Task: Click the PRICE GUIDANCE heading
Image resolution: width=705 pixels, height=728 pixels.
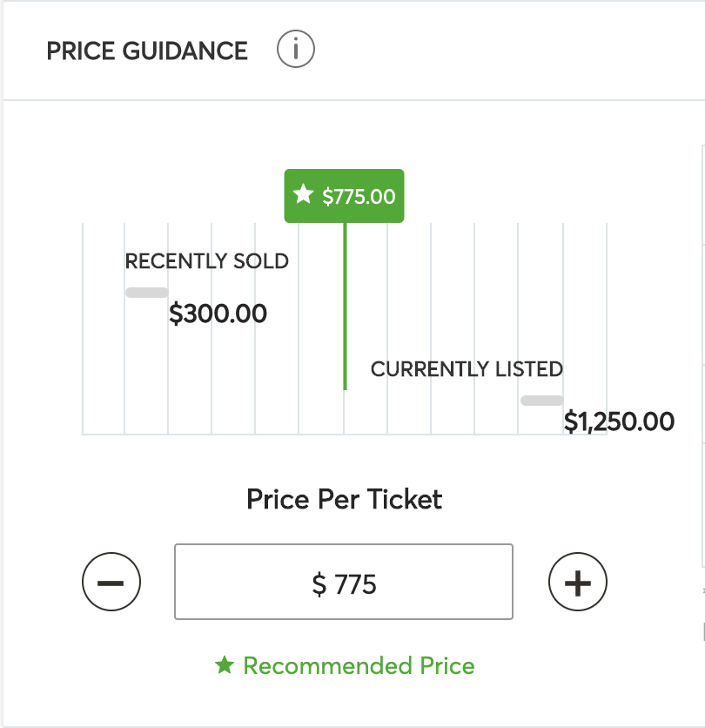Action: click(x=147, y=51)
